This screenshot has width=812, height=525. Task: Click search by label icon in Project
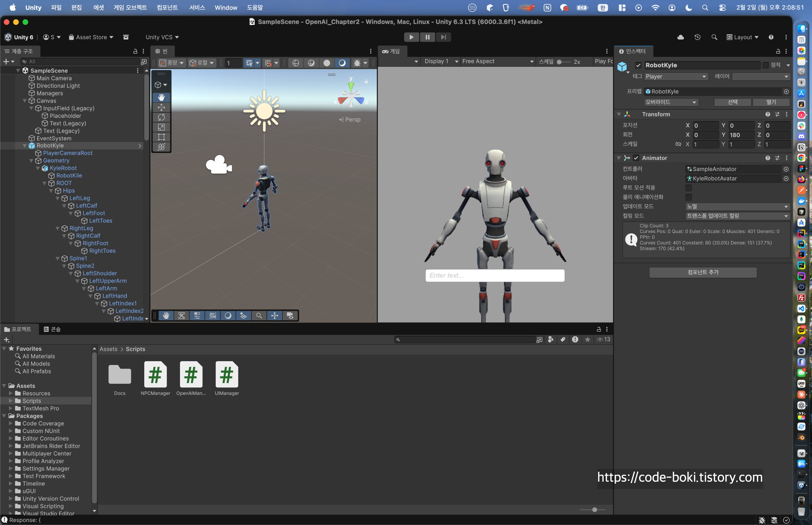(563, 340)
